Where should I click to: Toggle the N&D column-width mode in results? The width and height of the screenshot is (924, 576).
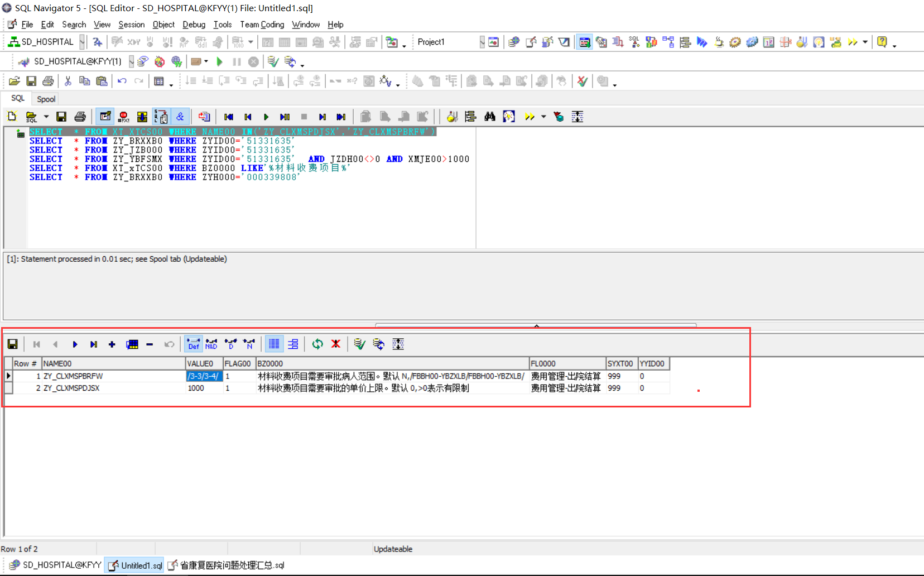click(x=211, y=344)
